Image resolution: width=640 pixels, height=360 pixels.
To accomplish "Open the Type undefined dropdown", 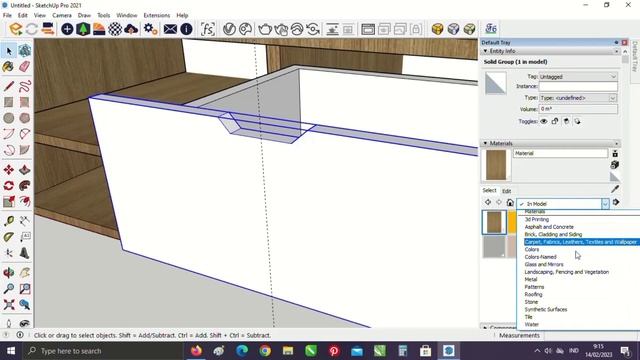I will pyautogui.click(x=578, y=98).
